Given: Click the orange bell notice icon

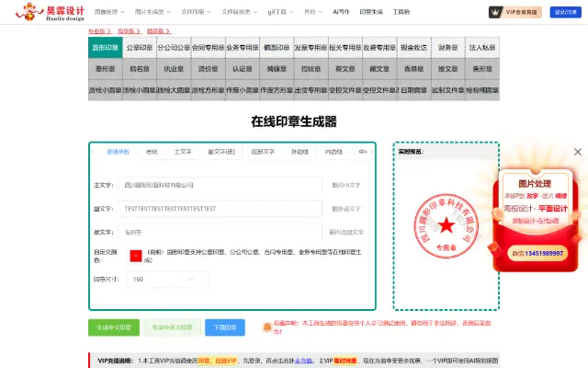Looking at the screenshot, I should pyautogui.click(x=267, y=328).
